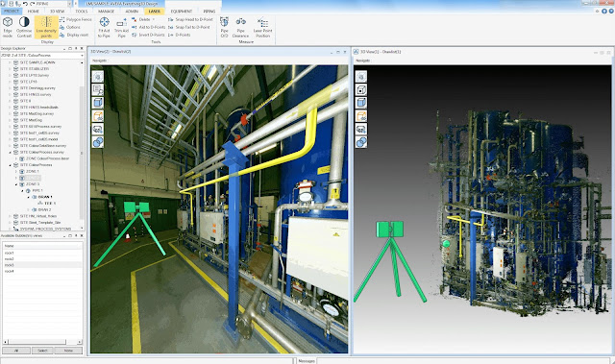
Task: Open Design Explorer location dropdown
Action: 82,56
